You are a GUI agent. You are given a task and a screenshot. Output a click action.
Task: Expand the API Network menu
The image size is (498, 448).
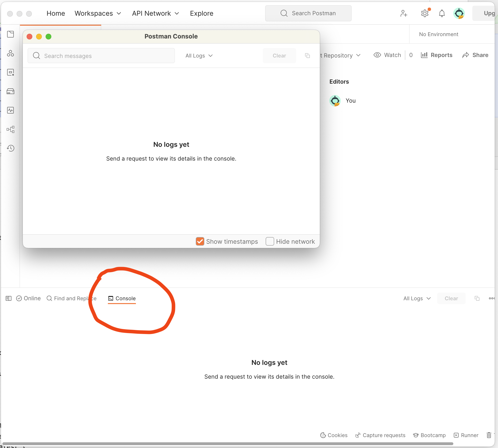click(155, 13)
